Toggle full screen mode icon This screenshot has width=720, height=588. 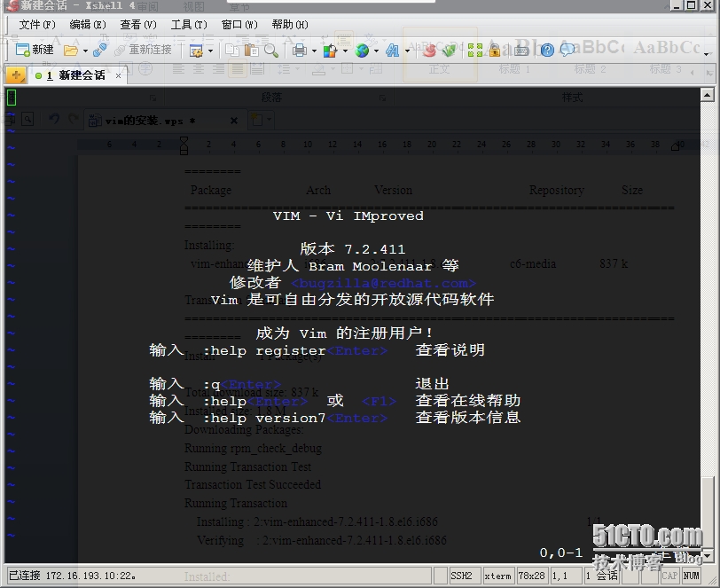474,50
